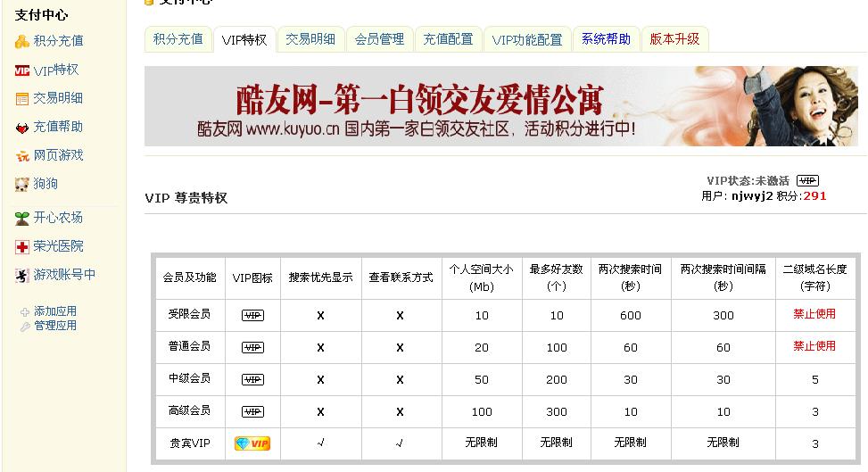
Task: Open VIP特权 link in the sidebar
Action: tap(56, 70)
